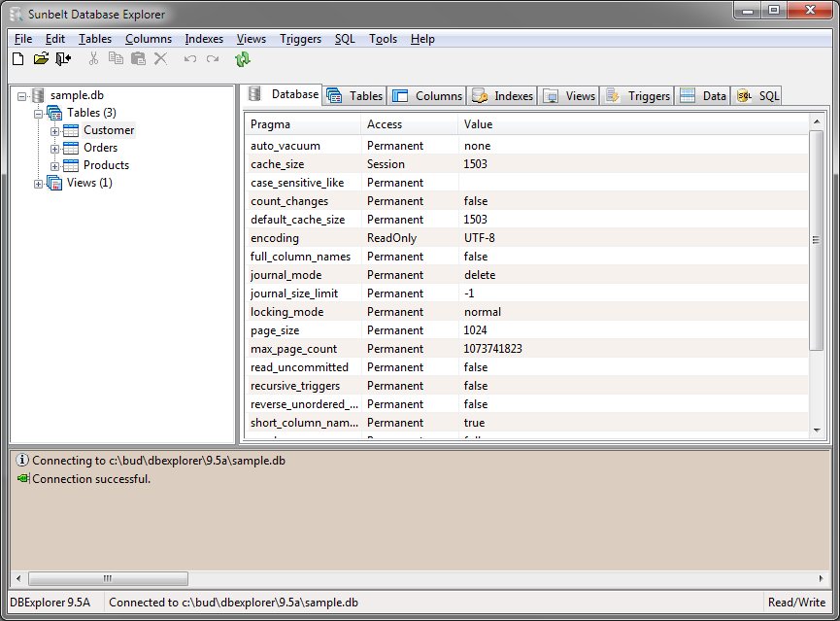Screen dimensions: 840x621
Task: Click the Exit door toolbar icon
Action: [x=63, y=58]
